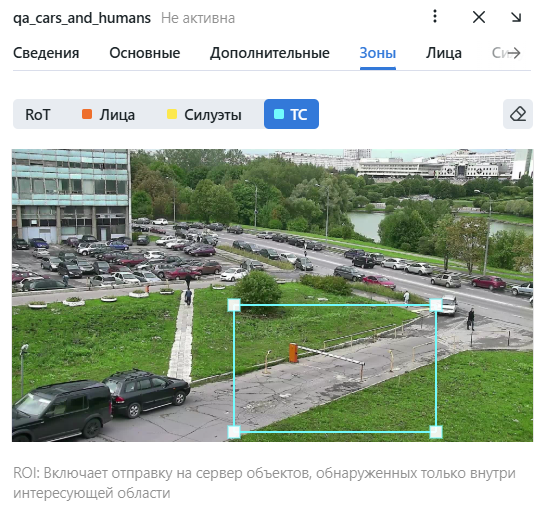Click the top-left ROI corner handle

point(234,305)
